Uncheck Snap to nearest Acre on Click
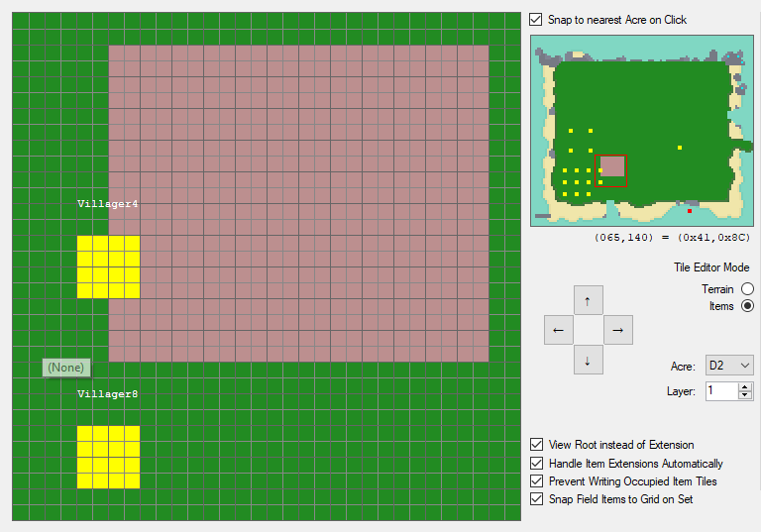 coord(536,20)
